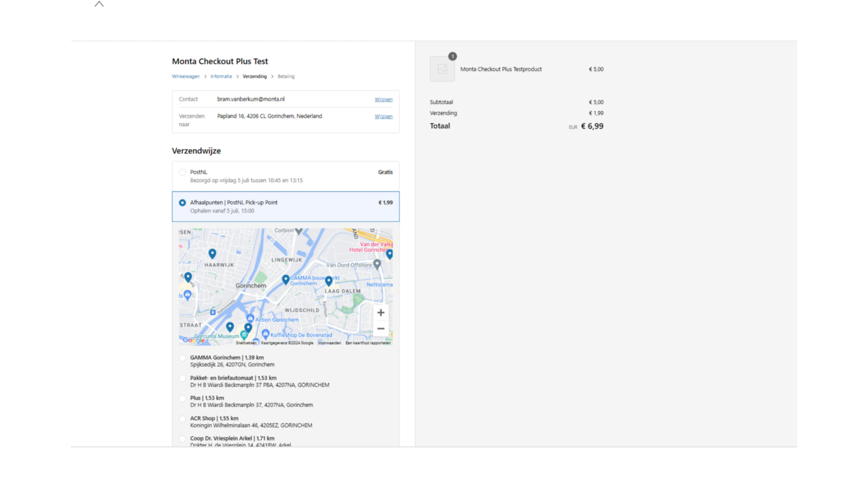Choose the Plus pickup location
This screenshot has width=868, height=488.
pyautogui.click(x=182, y=399)
